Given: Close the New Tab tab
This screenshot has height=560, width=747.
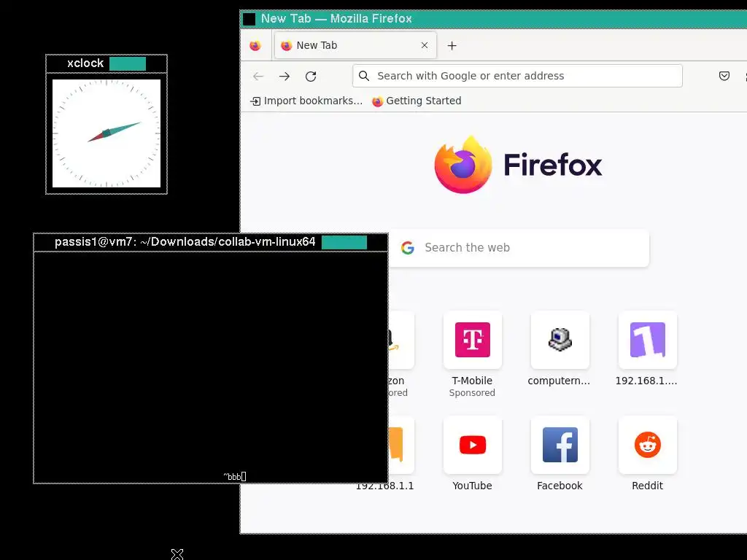Looking at the screenshot, I should tap(425, 45).
